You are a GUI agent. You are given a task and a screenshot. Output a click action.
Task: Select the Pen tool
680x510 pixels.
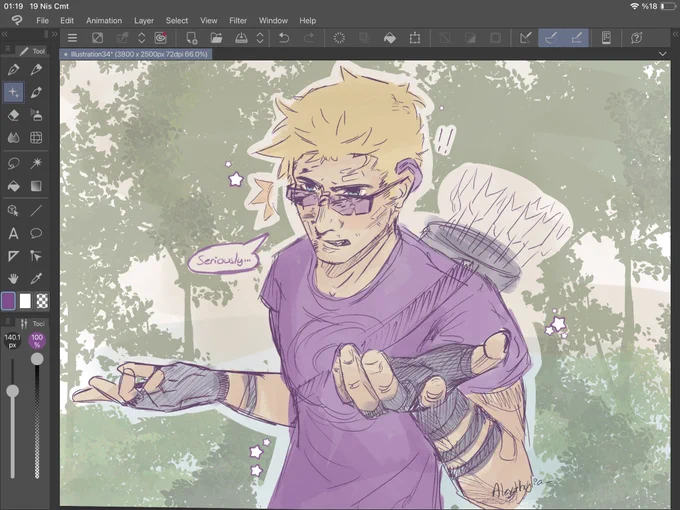13,69
